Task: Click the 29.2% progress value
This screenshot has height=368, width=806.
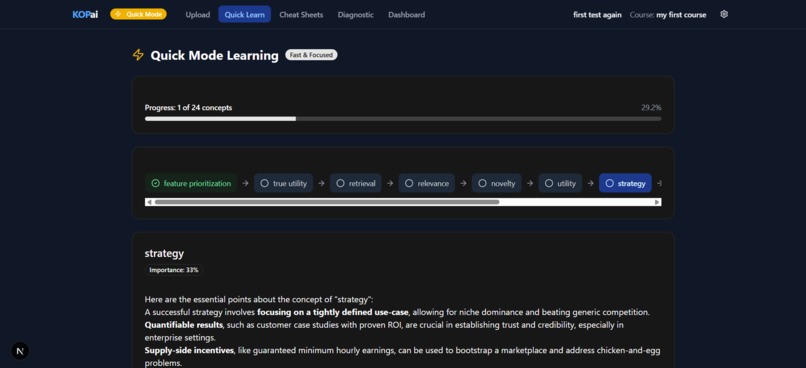Action: point(651,108)
